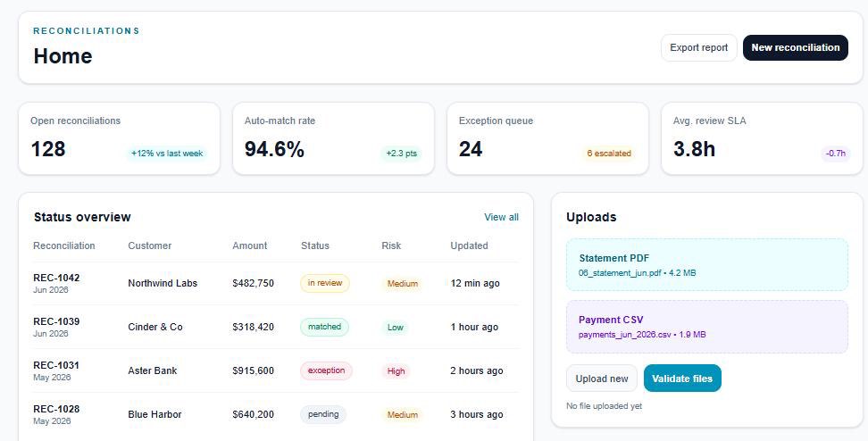The width and height of the screenshot is (868, 441).
Task: Click customer Aster Bank
Action: coord(152,370)
